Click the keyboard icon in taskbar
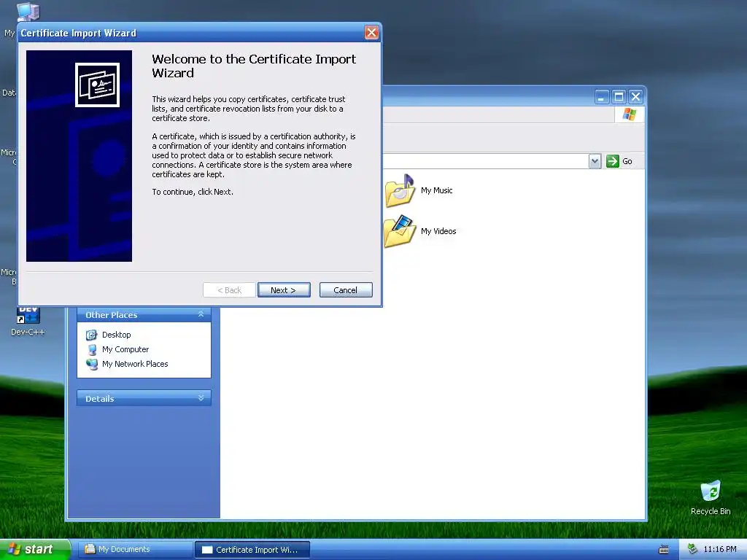This screenshot has height=560, width=747. pos(664,550)
